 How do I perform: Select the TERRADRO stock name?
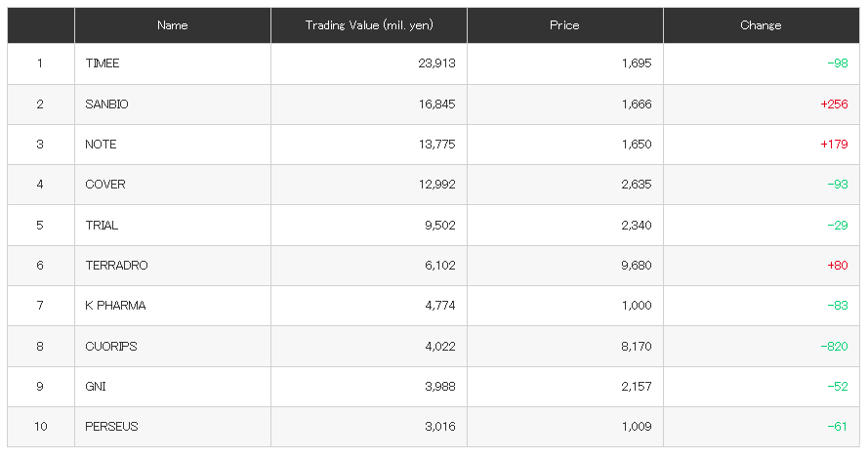116,266
